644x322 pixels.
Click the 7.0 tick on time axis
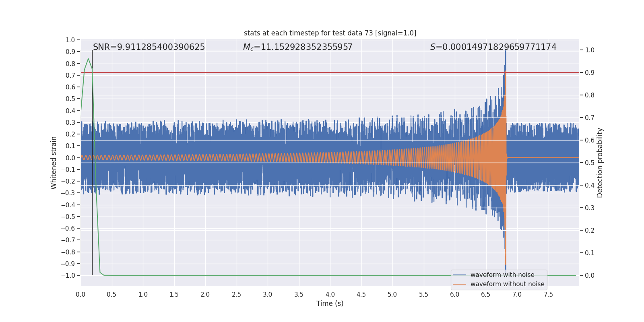(517, 294)
